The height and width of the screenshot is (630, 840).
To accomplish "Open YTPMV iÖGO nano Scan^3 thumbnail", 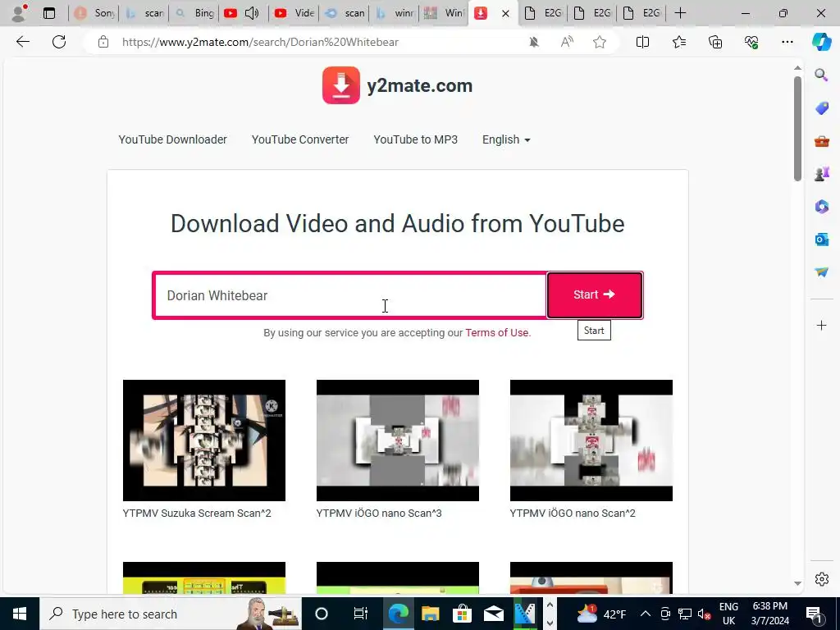I will (398, 441).
